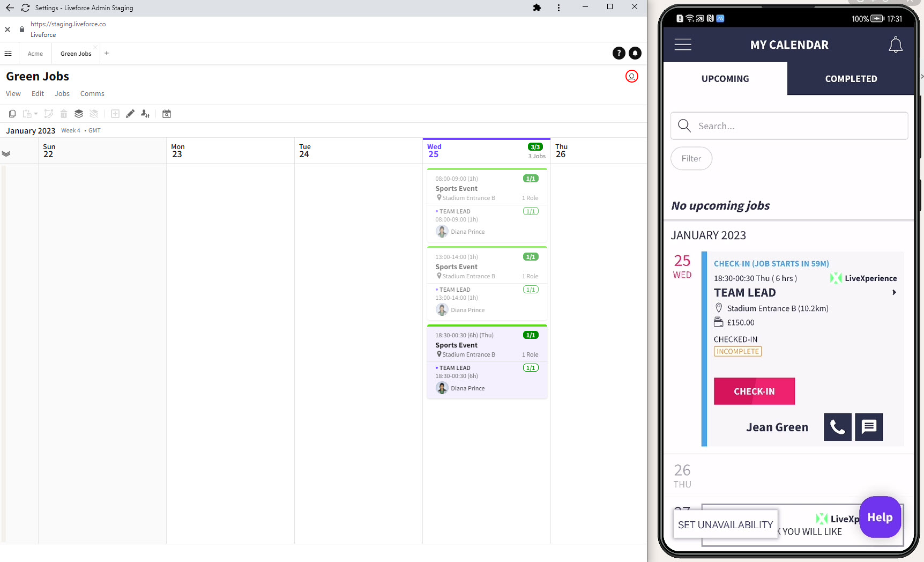Click Diana Prince avatar in the 13:00 job
Viewport: 924px width, 562px height.
point(442,310)
